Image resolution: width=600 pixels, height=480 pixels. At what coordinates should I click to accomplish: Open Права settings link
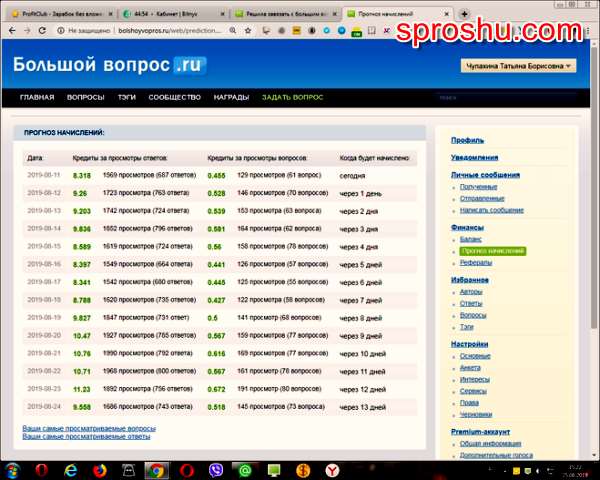pyautogui.click(x=469, y=403)
